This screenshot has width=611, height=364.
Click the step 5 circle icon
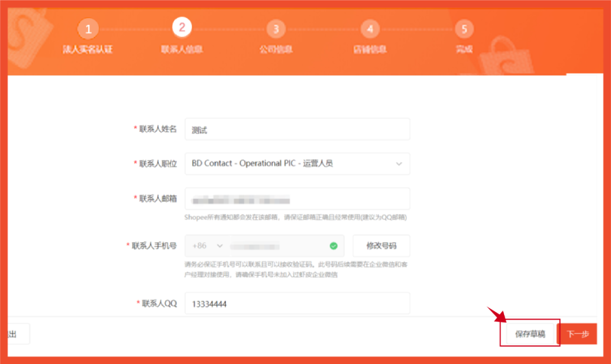tap(464, 28)
